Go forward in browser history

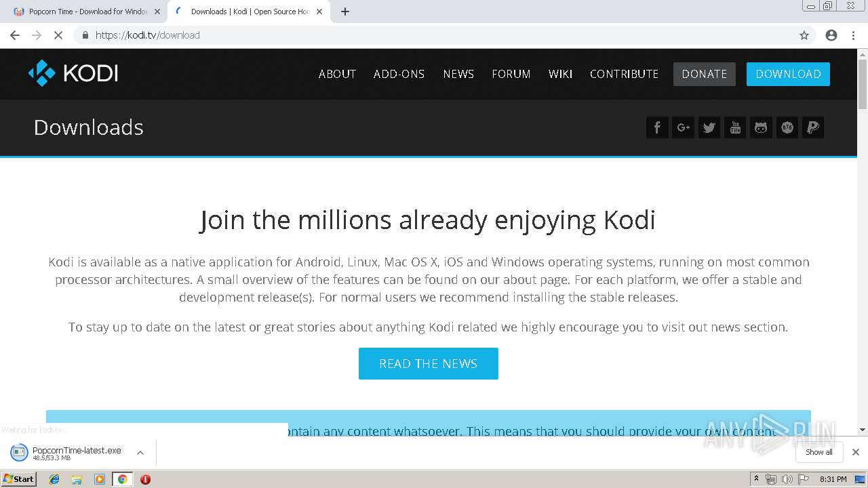(37, 35)
